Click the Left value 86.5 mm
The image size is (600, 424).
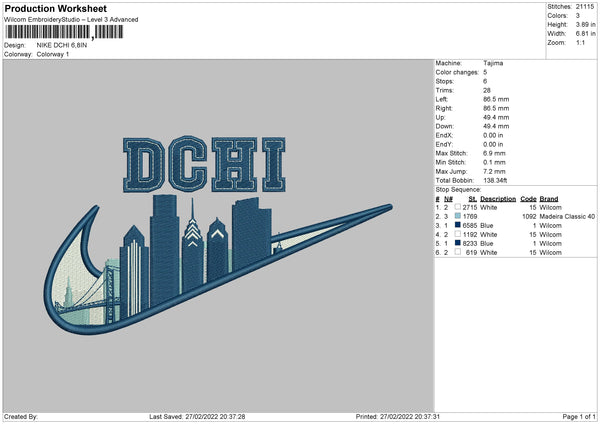(x=496, y=99)
